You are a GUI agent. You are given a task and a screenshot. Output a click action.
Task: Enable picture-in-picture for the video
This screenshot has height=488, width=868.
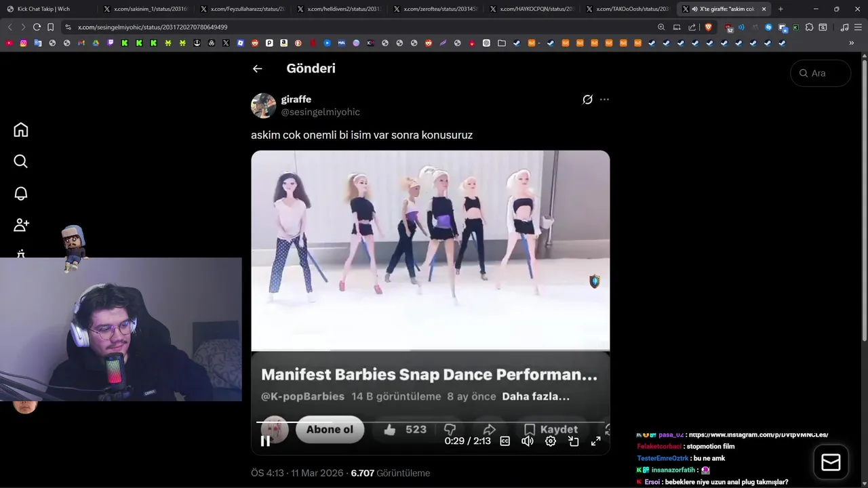573,441
